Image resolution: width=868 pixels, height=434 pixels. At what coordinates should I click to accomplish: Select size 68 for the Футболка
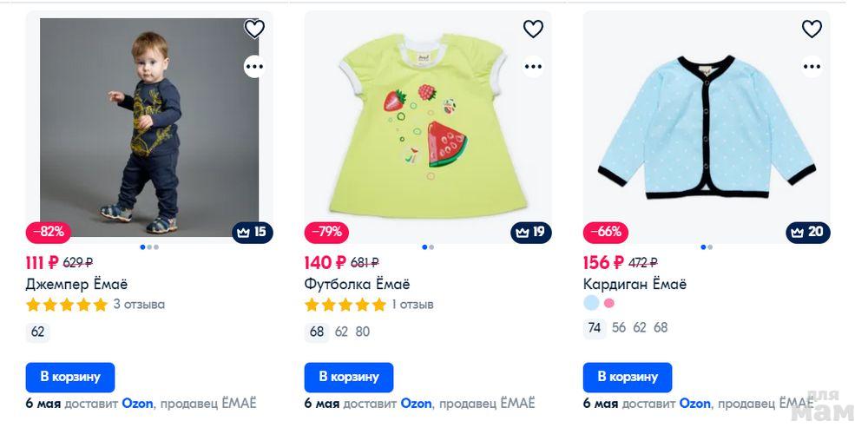point(317,332)
